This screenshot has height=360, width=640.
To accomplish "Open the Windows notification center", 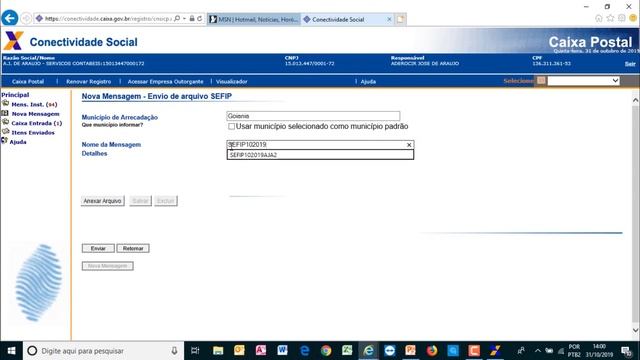I will pos(627,351).
